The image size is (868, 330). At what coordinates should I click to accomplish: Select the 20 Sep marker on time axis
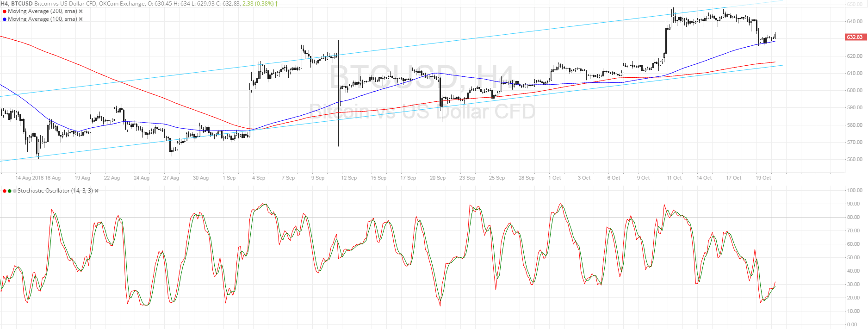[x=437, y=178]
